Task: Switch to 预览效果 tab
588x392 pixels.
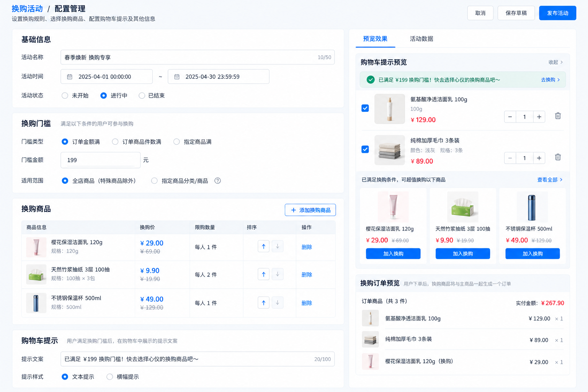Action: pyautogui.click(x=375, y=39)
